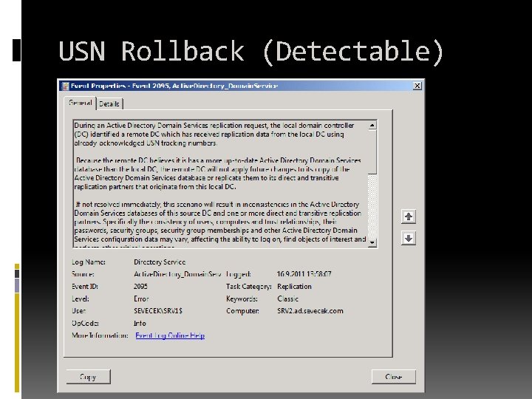Click the Event ID value 2095
Viewport: 532px width, 399px height.
tap(140, 287)
